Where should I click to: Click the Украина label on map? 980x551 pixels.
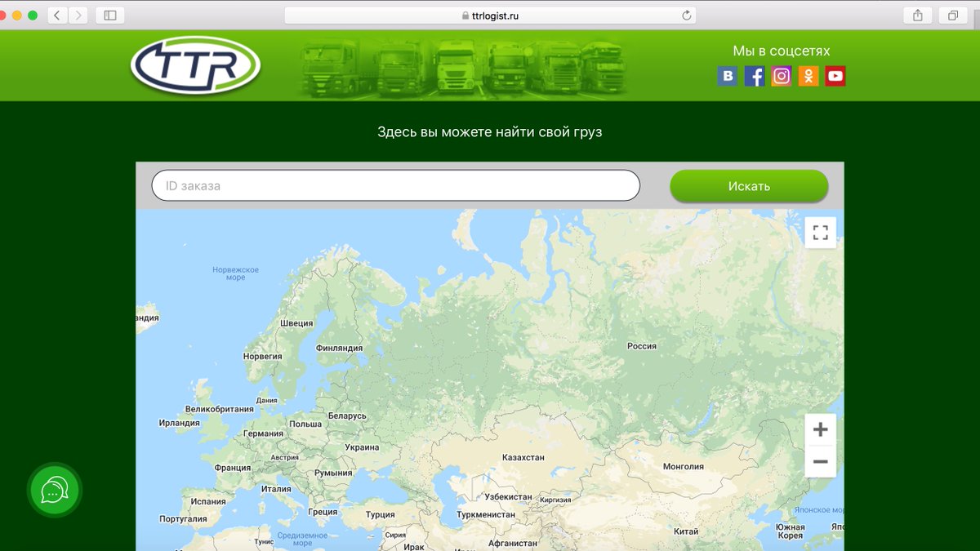(362, 447)
